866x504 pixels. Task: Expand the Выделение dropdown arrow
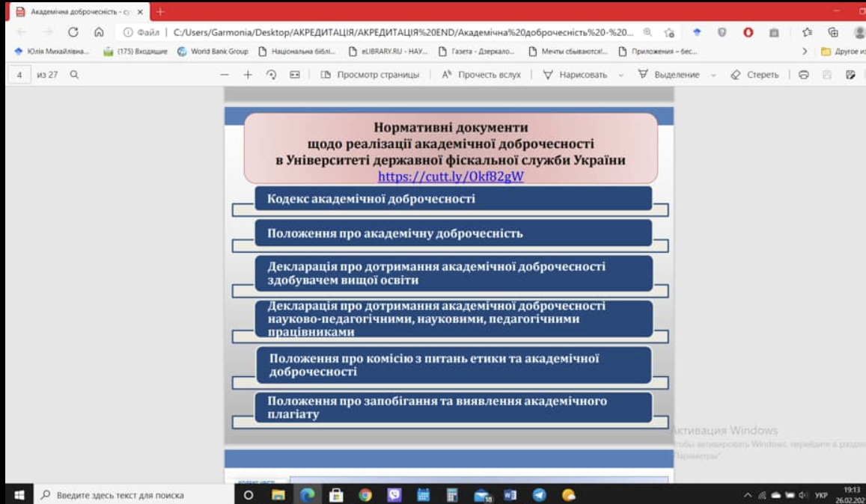(713, 75)
